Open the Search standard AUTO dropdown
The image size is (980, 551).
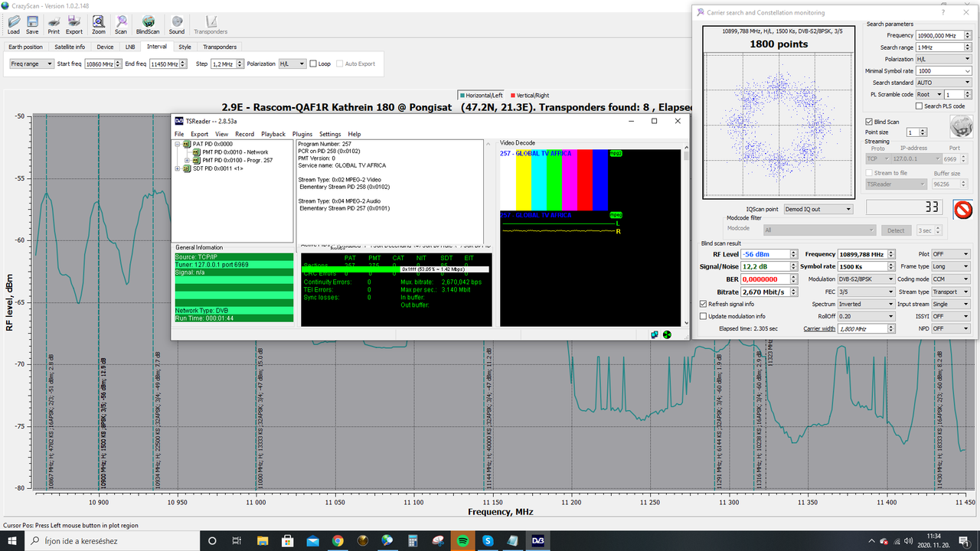pos(944,83)
